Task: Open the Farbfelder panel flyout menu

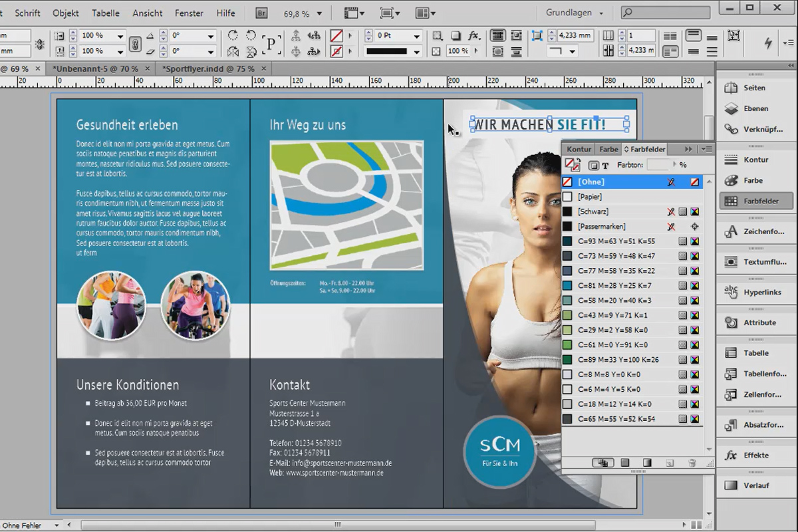Action: click(x=708, y=150)
